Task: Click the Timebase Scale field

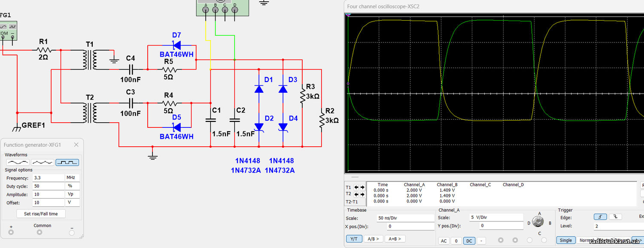Action: click(405, 218)
